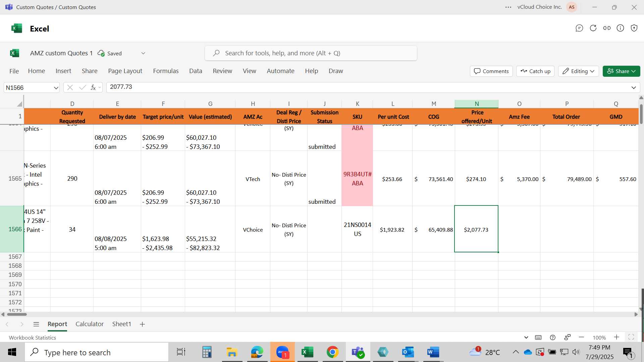The width and height of the screenshot is (644, 362).
Task: Click the search for tools box
Action: [x=311, y=53]
